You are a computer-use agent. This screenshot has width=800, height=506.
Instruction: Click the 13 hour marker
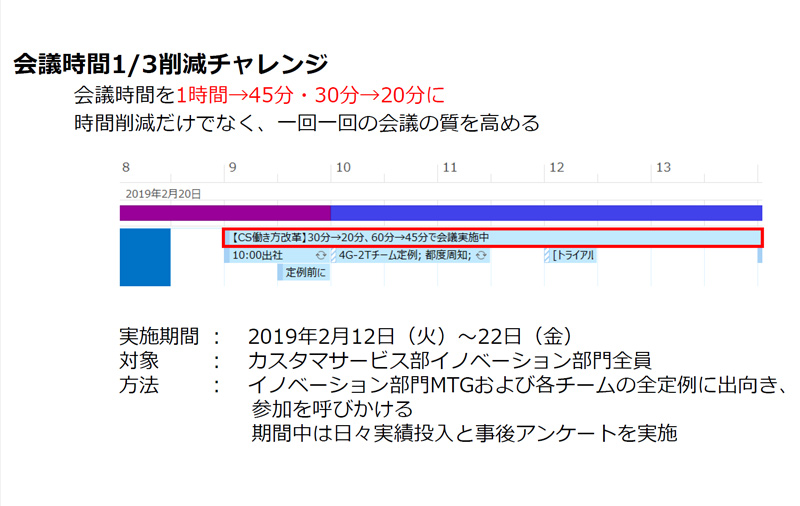[663, 167]
